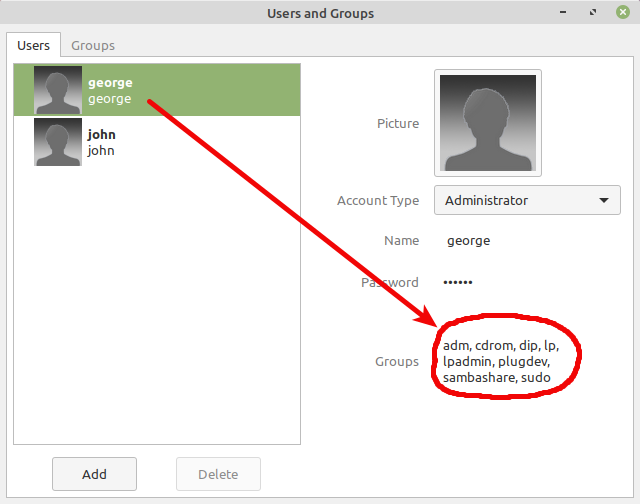Click the Delete button
Screen dimensions: 640x504
pos(218,474)
